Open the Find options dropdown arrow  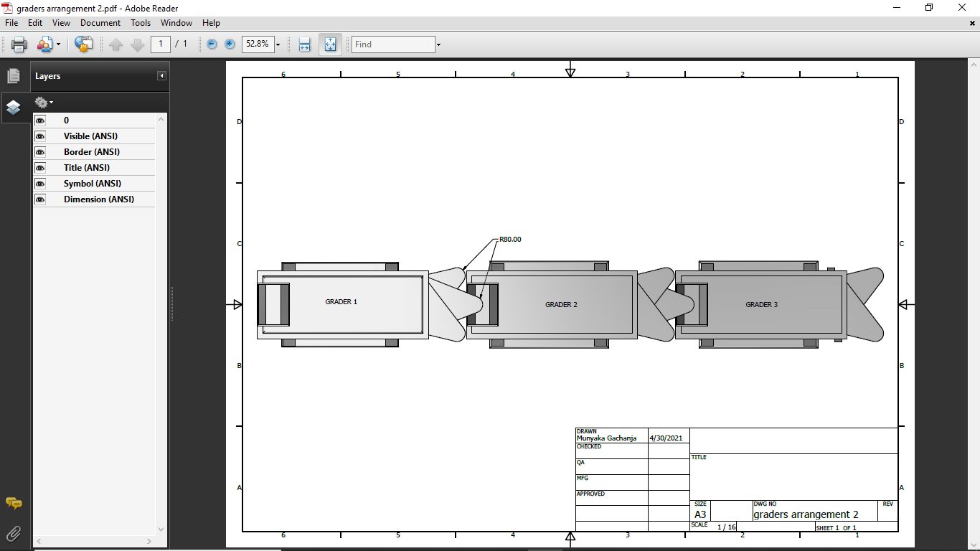coord(438,44)
